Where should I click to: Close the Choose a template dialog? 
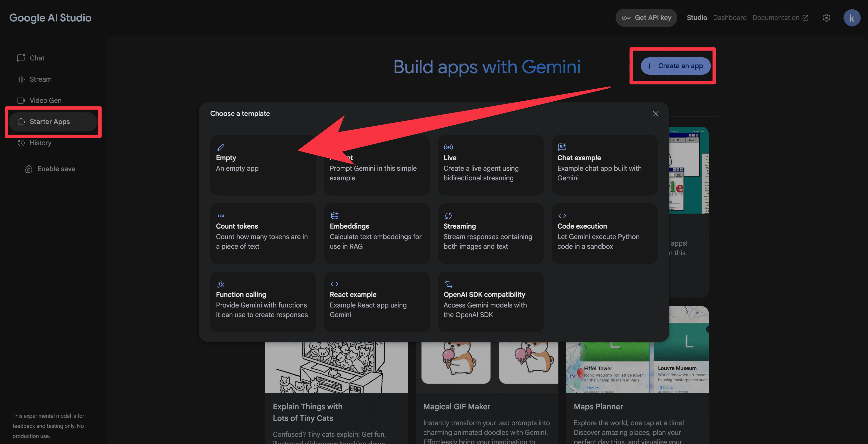(655, 114)
